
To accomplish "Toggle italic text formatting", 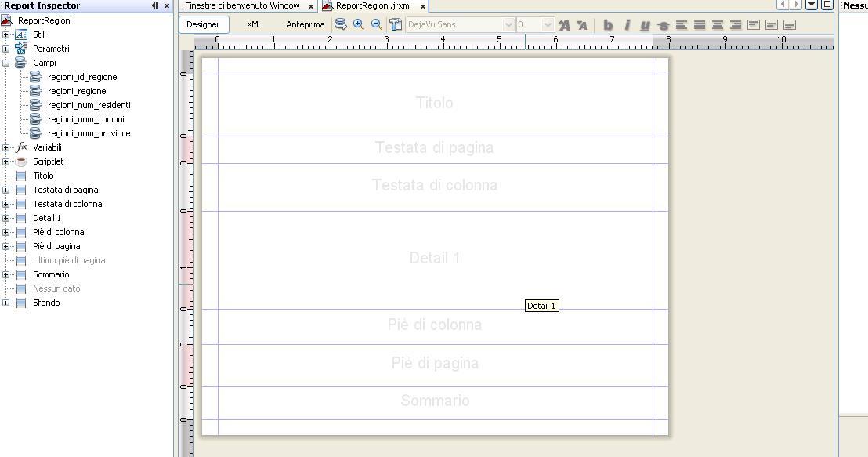I will (x=627, y=25).
